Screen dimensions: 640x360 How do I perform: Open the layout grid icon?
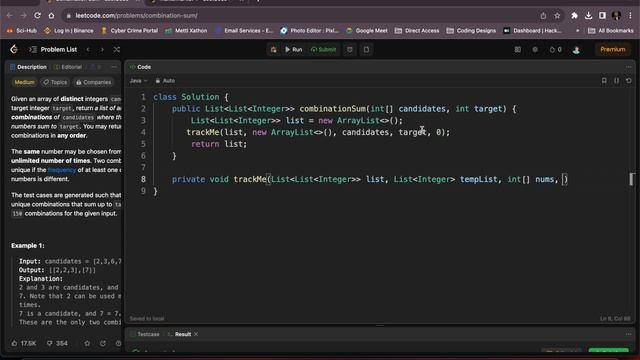(518, 50)
